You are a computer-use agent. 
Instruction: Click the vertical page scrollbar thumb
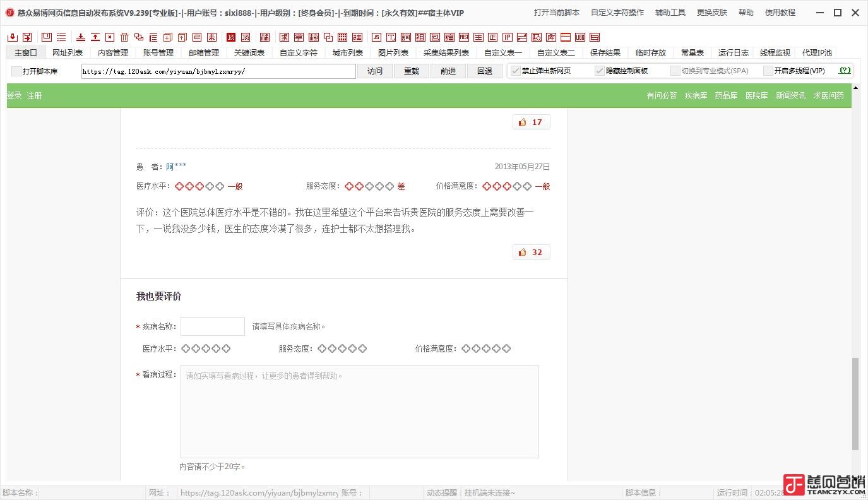[856, 403]
